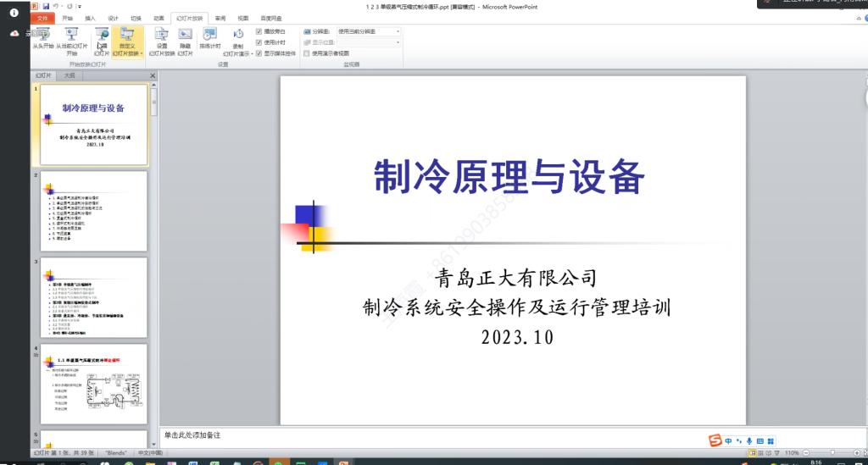Enable 使用演示者视图 checkbox
Viewport: 868px width, 465px height.
tap(308, 53)
